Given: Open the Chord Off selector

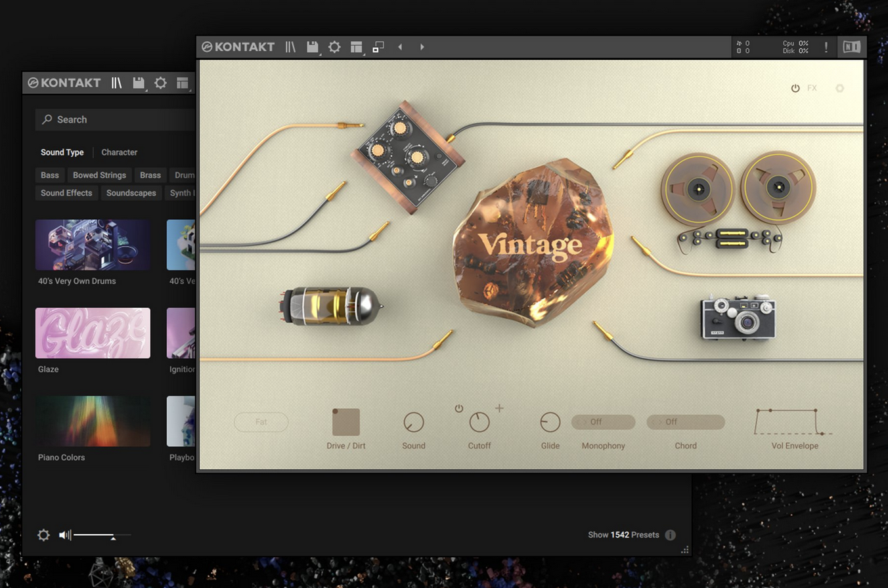Looking at the screenshot, I should pos(685,422).
